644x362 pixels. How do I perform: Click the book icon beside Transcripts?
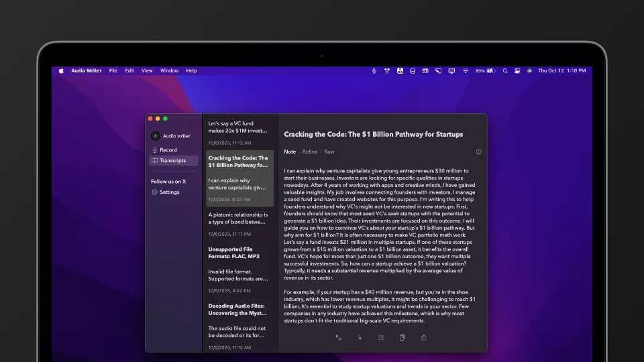point(155,160)
